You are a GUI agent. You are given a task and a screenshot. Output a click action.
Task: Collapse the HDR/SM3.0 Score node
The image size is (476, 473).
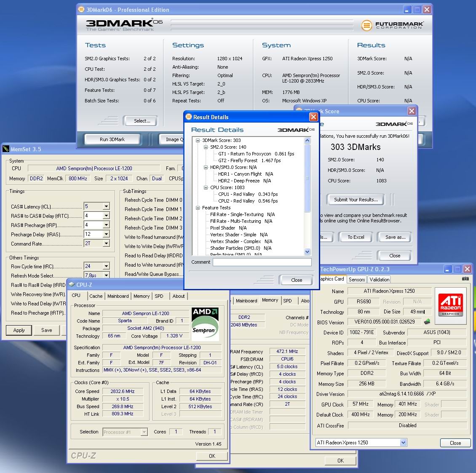point(206,167)
